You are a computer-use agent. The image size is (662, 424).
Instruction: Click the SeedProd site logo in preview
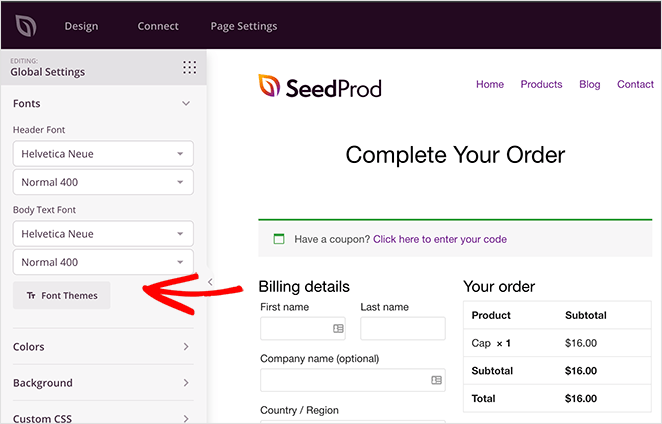pyautogui.click(x=320, y=87)
